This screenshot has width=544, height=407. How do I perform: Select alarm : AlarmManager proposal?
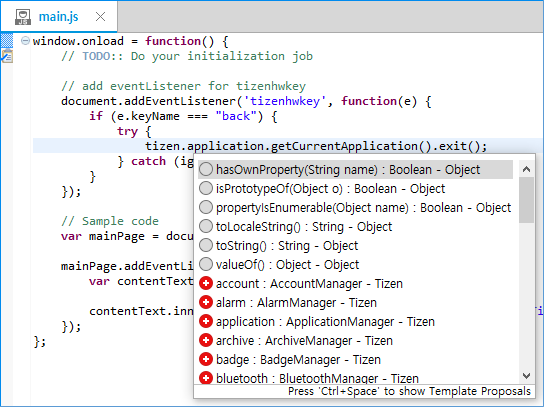(355, 303)
